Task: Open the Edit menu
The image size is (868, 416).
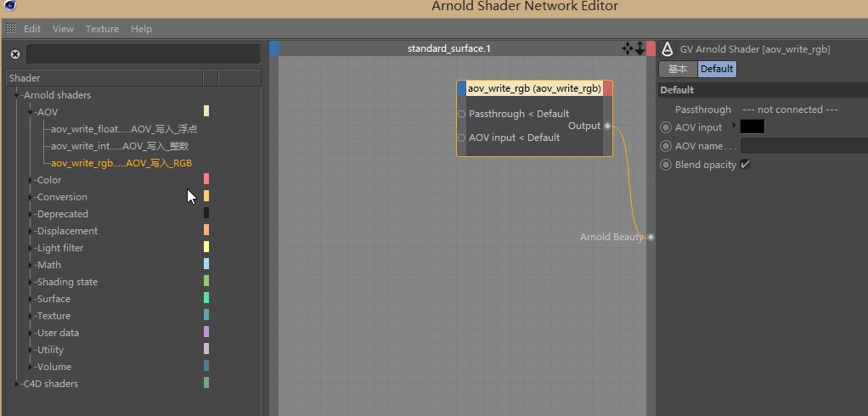Action: pos(32,29)
